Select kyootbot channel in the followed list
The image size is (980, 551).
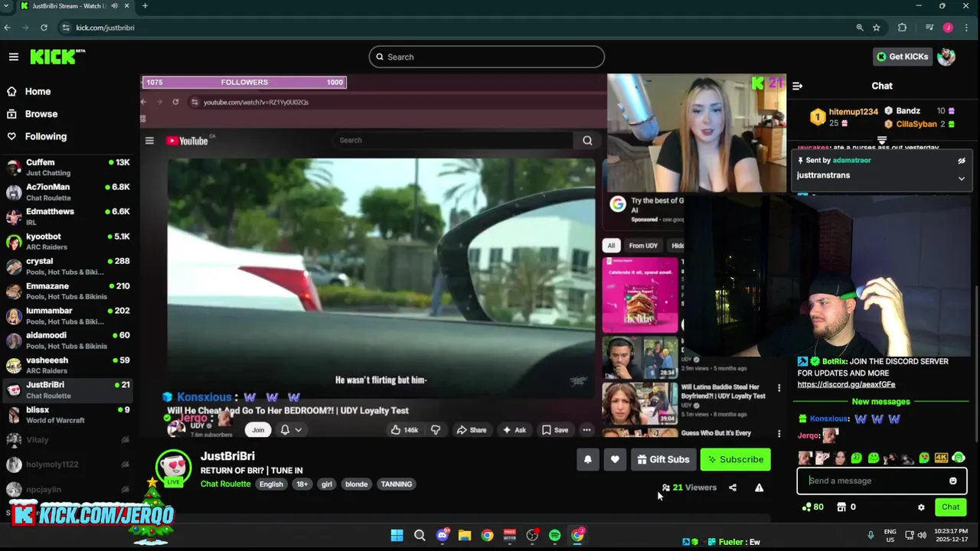(x=67, y=242)
